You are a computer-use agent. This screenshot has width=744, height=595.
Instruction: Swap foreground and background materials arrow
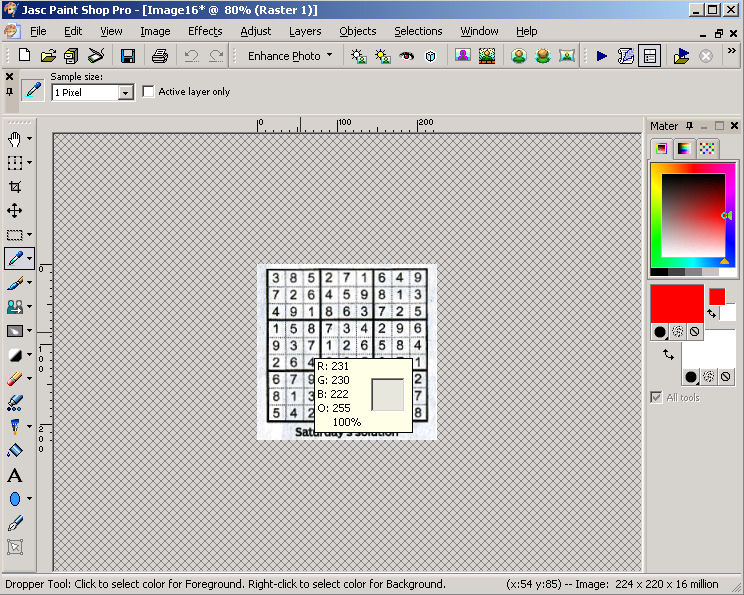tap(711, 313)
